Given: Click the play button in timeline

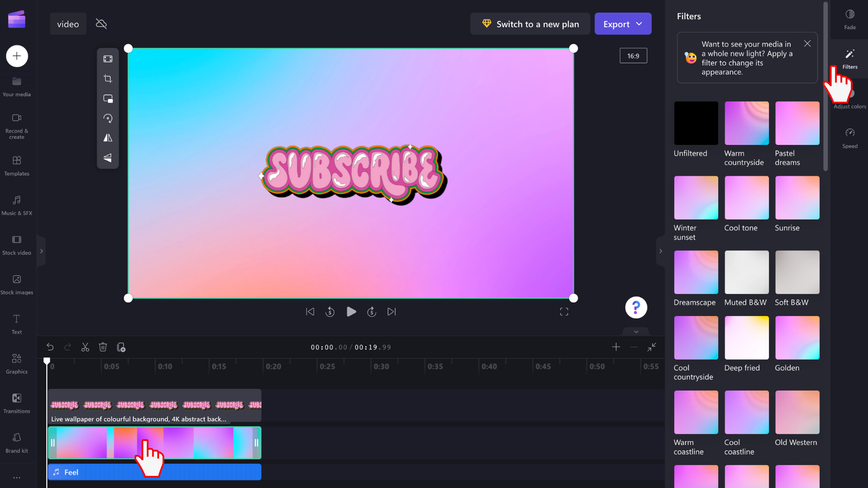Looking at the screenshot, I should point(350,312).
